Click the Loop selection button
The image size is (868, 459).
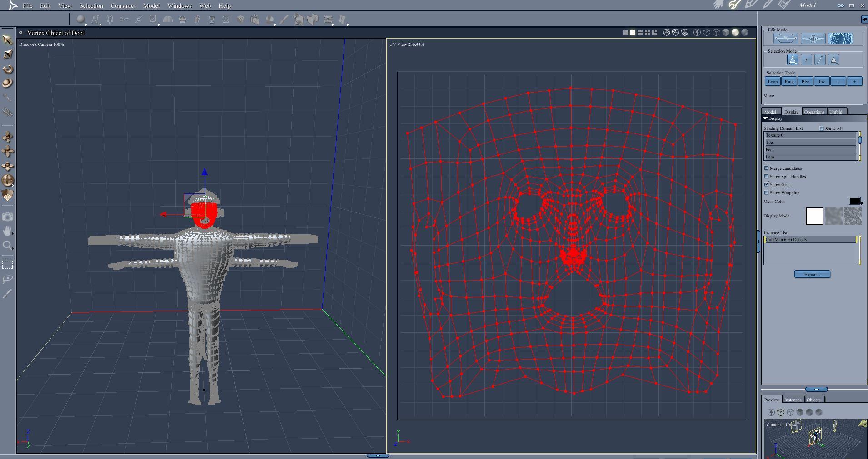tap(773, 81)
